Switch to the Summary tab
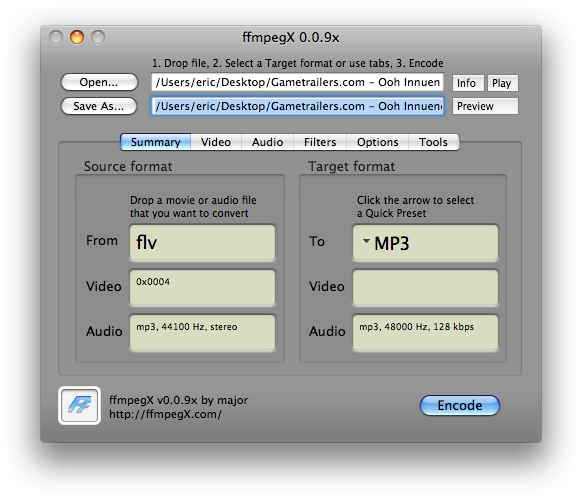 (x=156, y=142)
